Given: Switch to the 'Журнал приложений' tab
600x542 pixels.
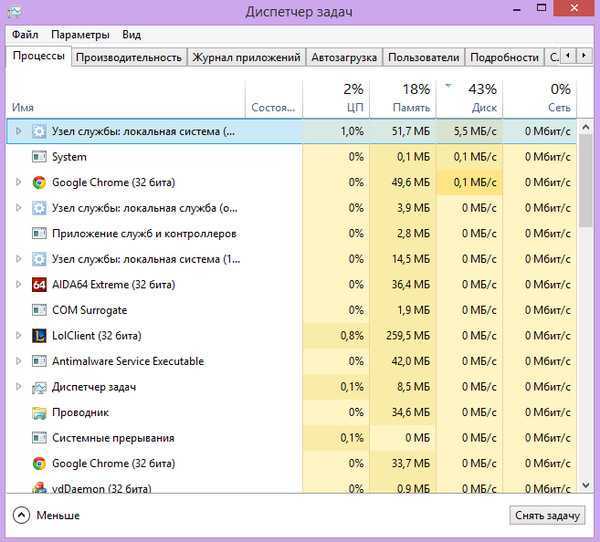Looking at the screenshot, I should point(246,57).
